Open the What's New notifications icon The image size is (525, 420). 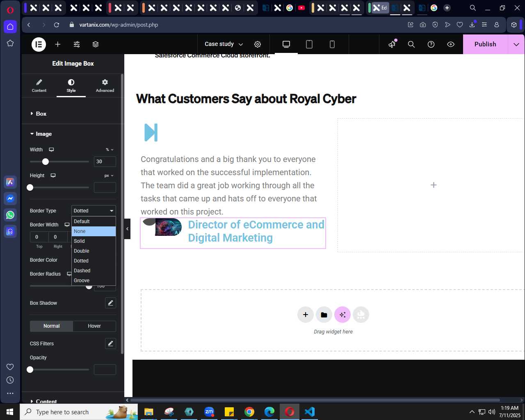[x=393, y=44]
